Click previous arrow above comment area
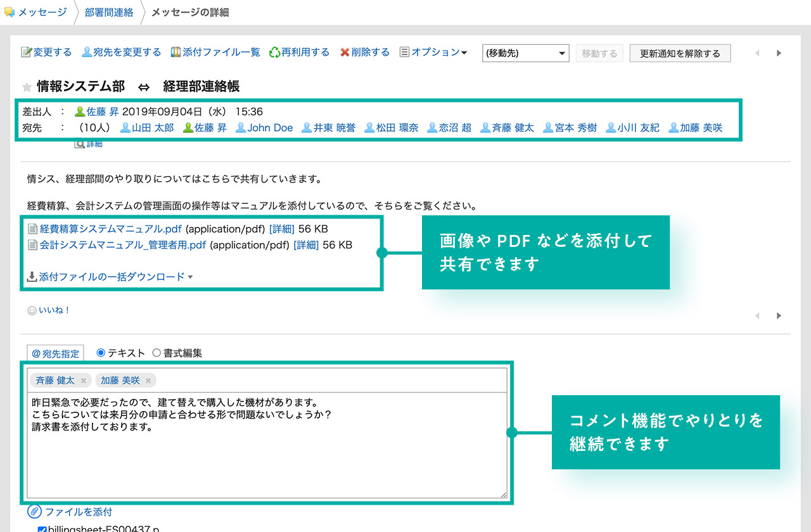811x532 pixels. 757,315
